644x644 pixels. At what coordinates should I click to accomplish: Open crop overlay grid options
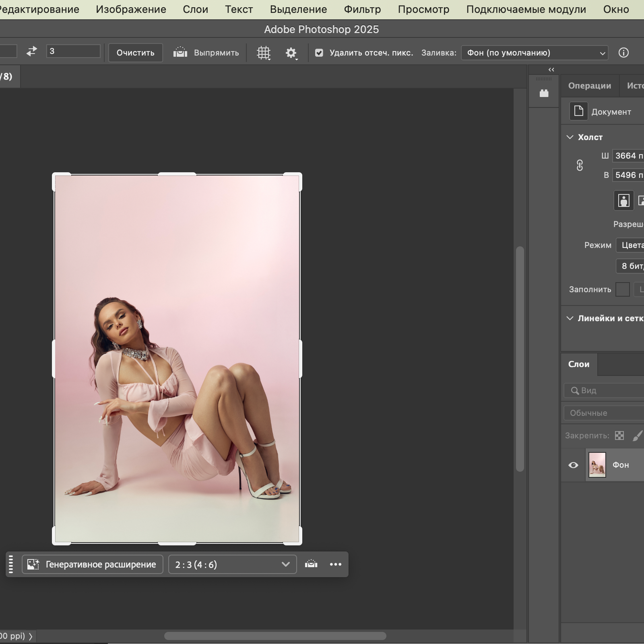click(x=264, y=53)
